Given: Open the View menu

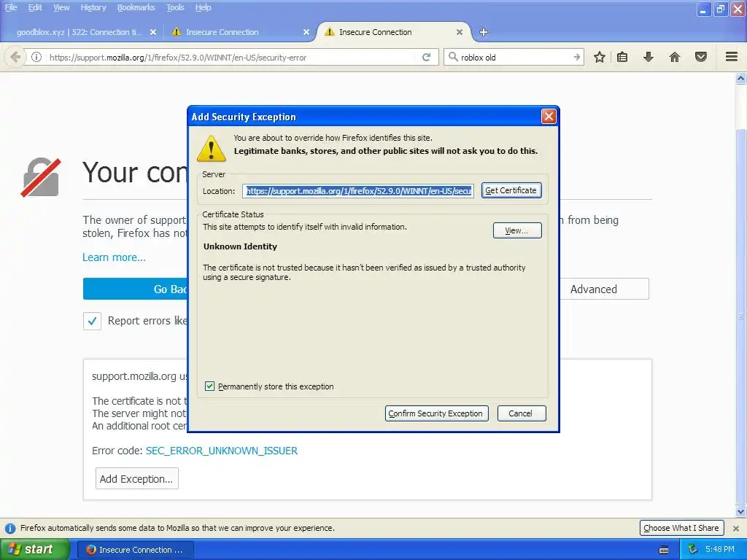Looking at the screenshot, I should 61,7.
